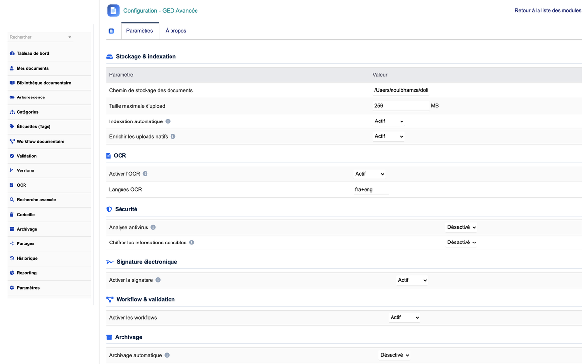Click the Chemin de stockage path field
Viewport: 588px width, 364px height.
tap(401, 90)
